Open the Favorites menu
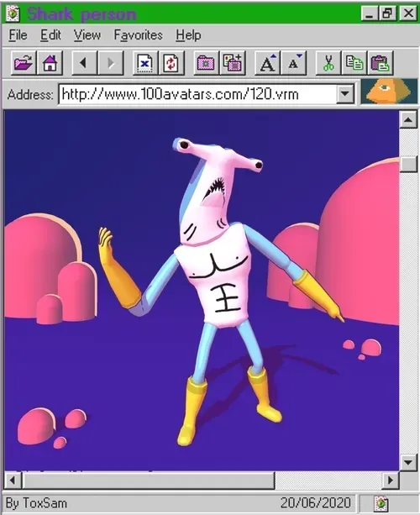 click(139, 35)
